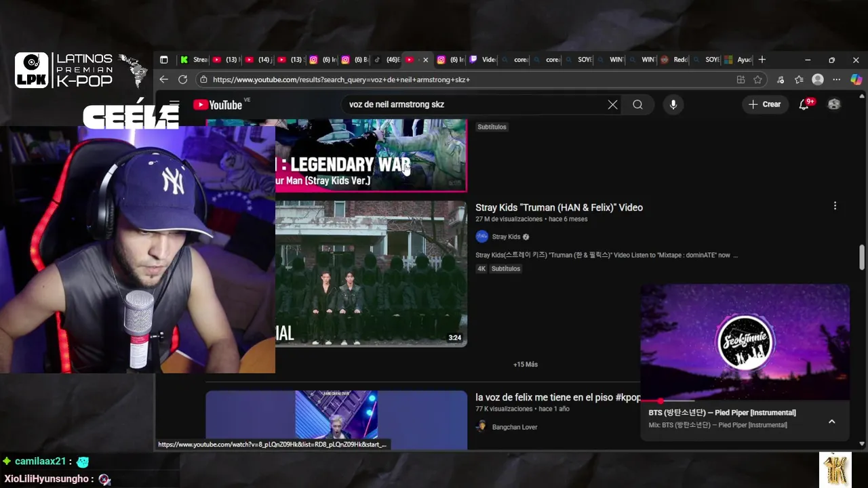This screenshot has width=868, height=488.
Task: Open the 'la voz de felix' thumbnail
Action: coord(336,420)
